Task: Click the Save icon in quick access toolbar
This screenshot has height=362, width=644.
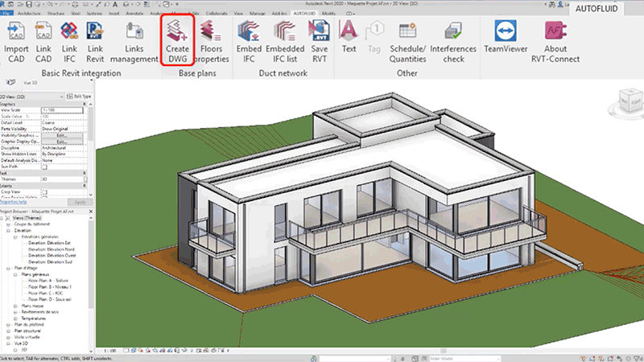Action: [x=29, y=4]
